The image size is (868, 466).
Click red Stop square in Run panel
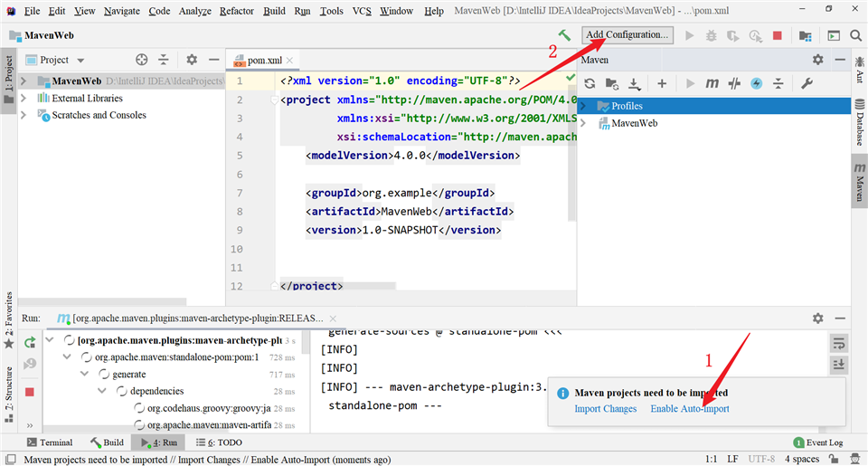[30, 393]
